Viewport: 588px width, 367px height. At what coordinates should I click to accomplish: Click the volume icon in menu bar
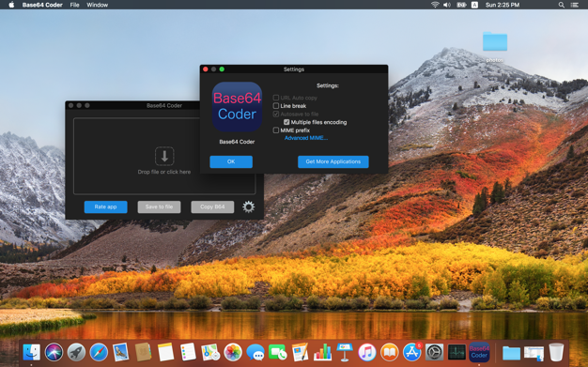coord(447,5)
